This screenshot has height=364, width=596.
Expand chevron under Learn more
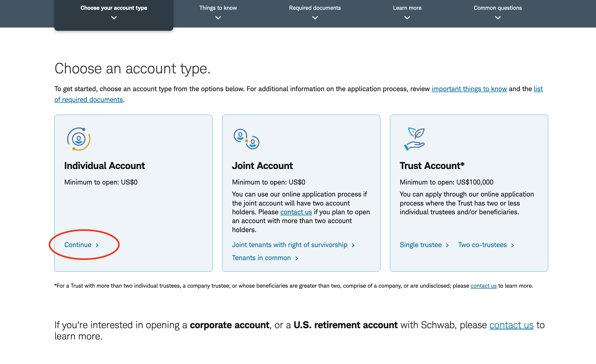click(407, 18)
